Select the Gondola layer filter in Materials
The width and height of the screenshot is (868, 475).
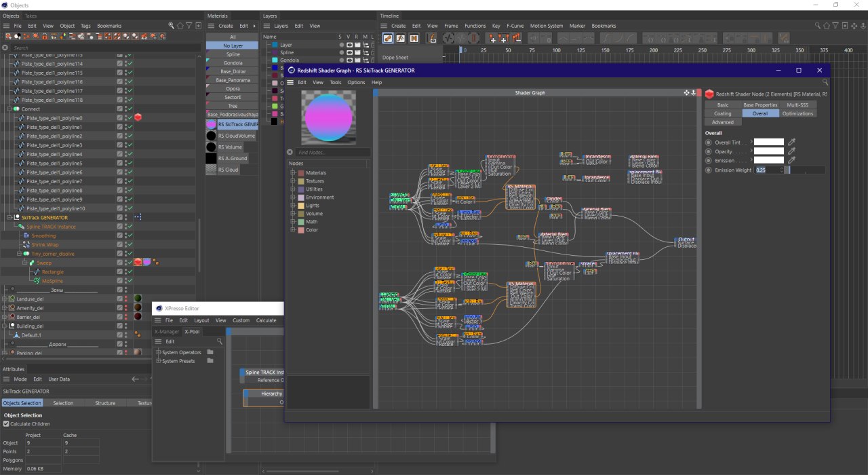click(233, 63)
